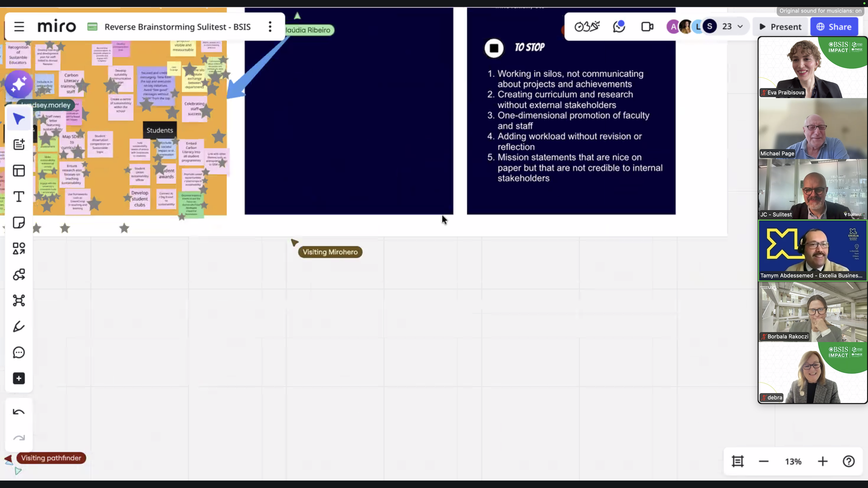Screen dimensions: 868x488
Task: Toggle Original sound for musicians setting
Action: [820, 11]
